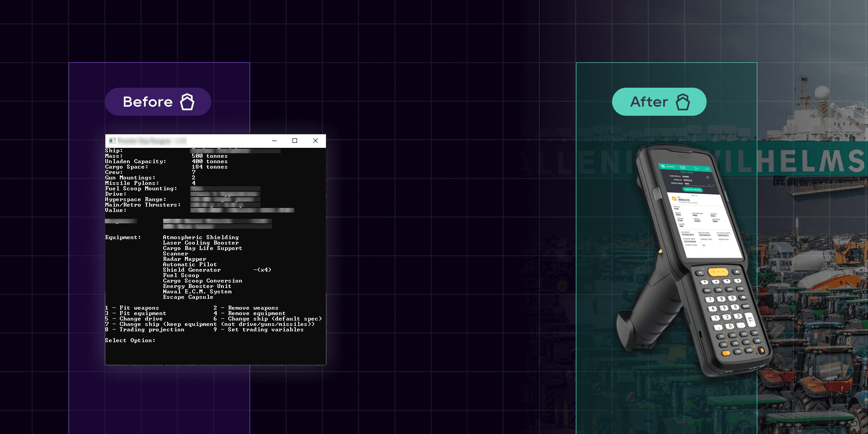The height and width of the screenshot is (434, 868).
Task: Tap the orange power key on the handheld
Action: click(762, 350)
